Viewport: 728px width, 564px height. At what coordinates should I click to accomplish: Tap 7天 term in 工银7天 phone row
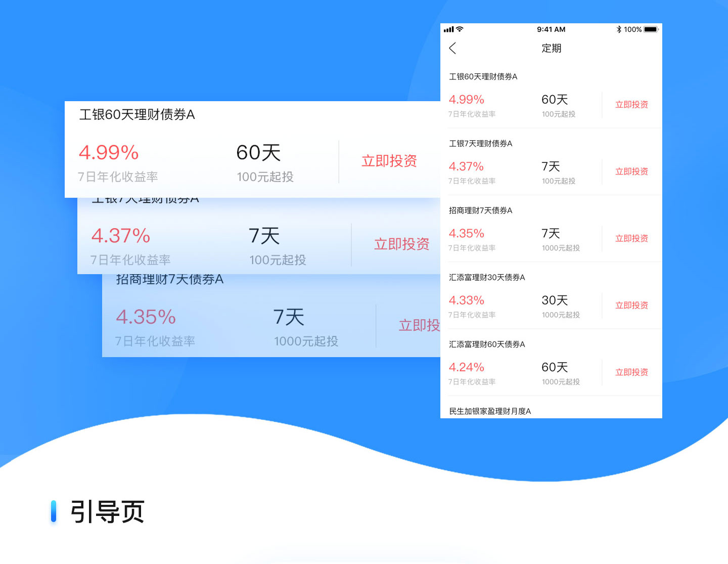[x=551, y=166]
